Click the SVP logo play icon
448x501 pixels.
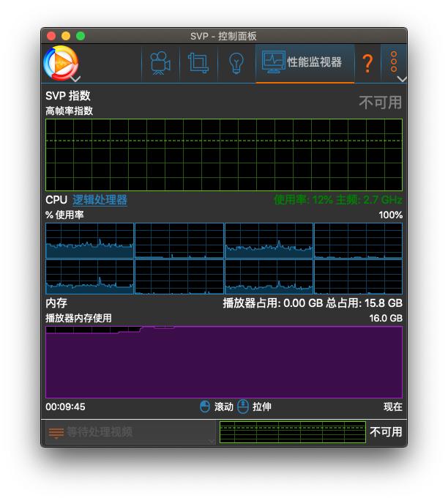click(61, 63)
